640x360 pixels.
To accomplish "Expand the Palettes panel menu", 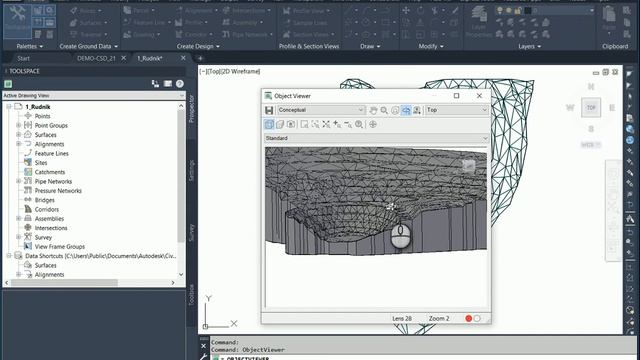I will coord(29,47).
